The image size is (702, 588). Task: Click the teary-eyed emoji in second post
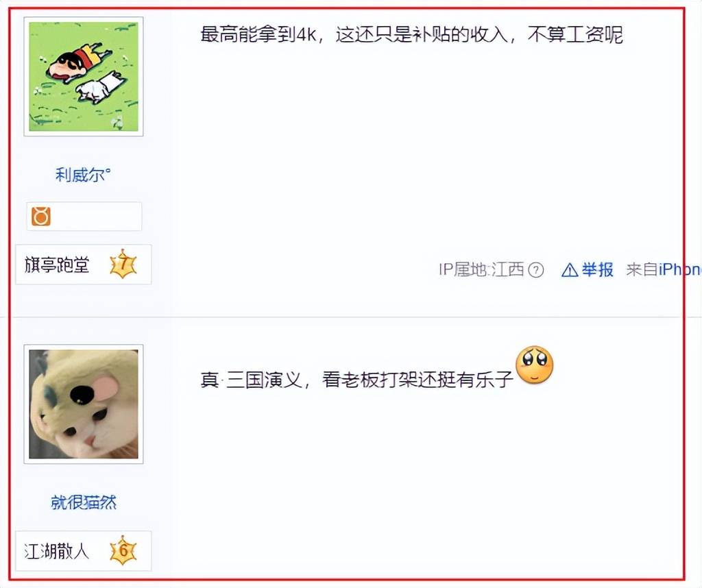[535, 365]
